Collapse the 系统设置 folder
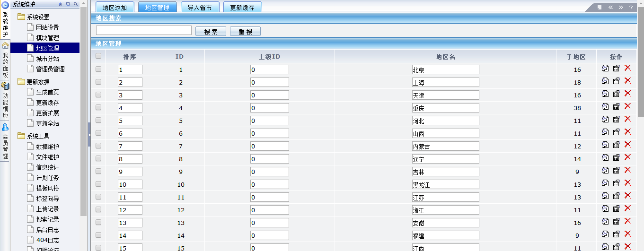This screenshot has height=251, width=644. 21,17
